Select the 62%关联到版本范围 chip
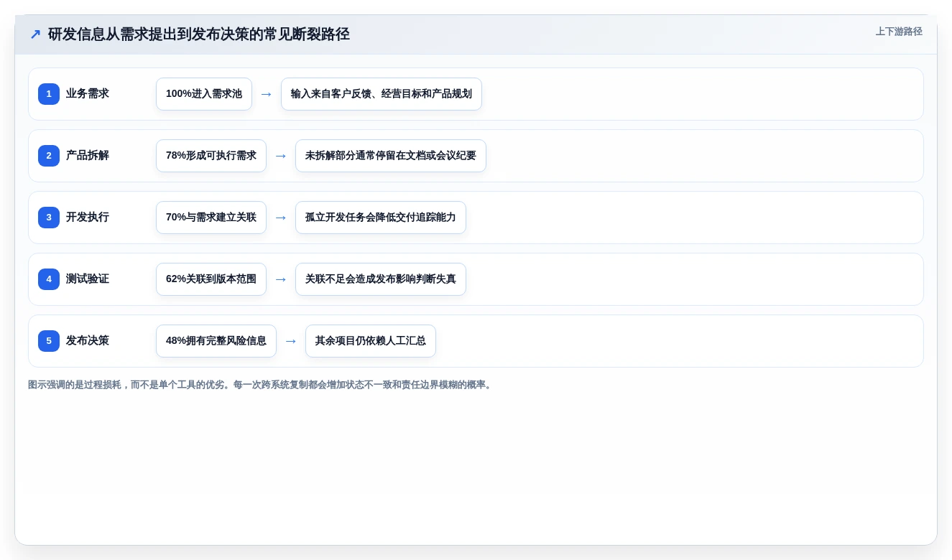Image resolution: width=952 pixels, height=560 pixels. click(x=211, y=279)
